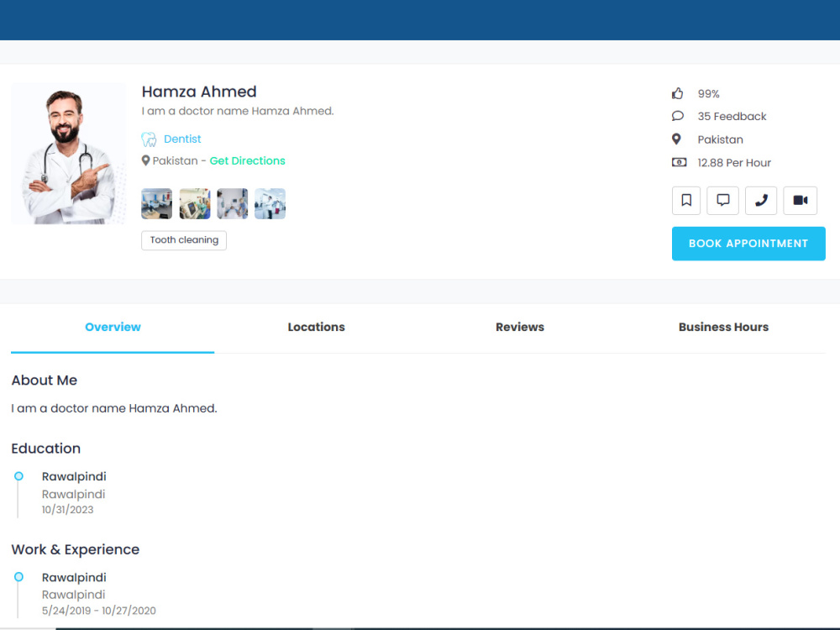Viewport: 840px width, 630px height.
Task: Open chat via the message icon button
Action: click(x=722, y=201)
